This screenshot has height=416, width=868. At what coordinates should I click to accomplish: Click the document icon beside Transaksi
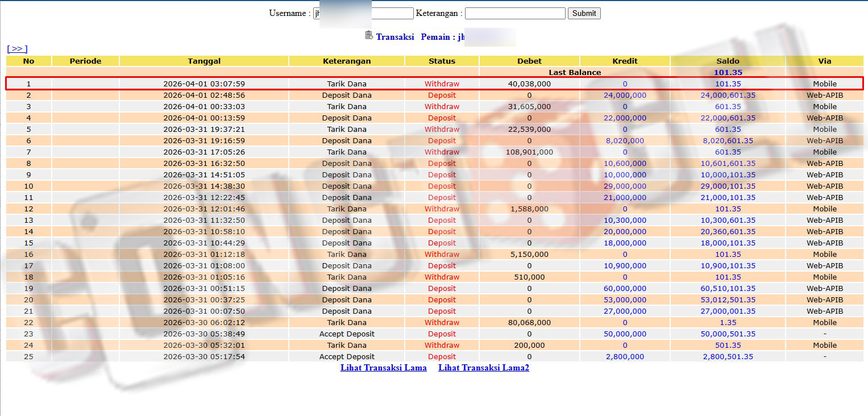(x=369, y=36)
